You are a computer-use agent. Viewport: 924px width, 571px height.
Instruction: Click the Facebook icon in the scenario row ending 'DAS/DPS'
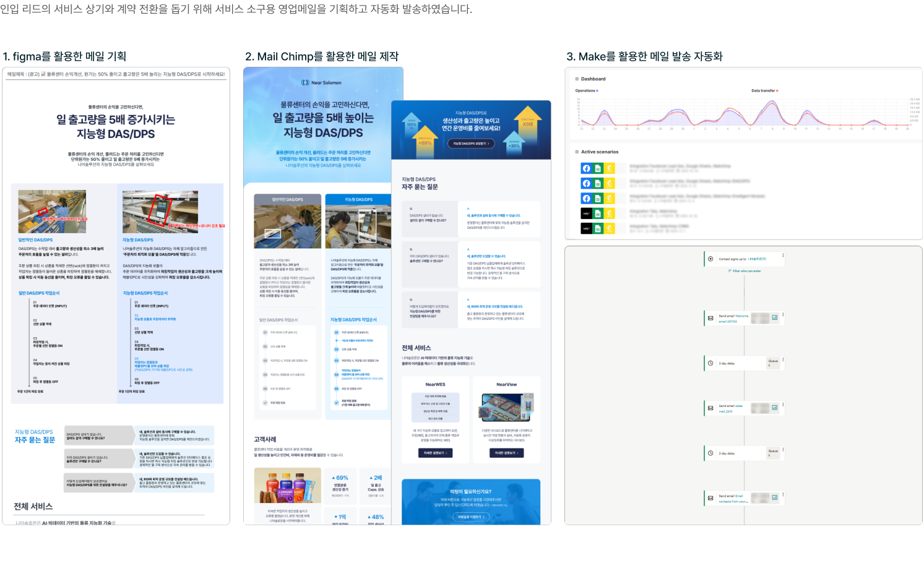pos(586,183)
